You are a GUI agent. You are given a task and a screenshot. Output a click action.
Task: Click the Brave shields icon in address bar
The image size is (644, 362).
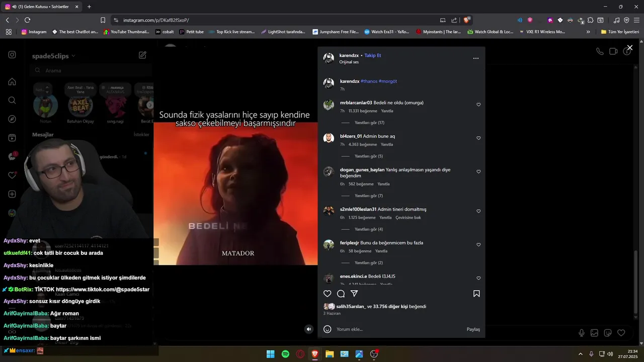[x=467, y=20]
